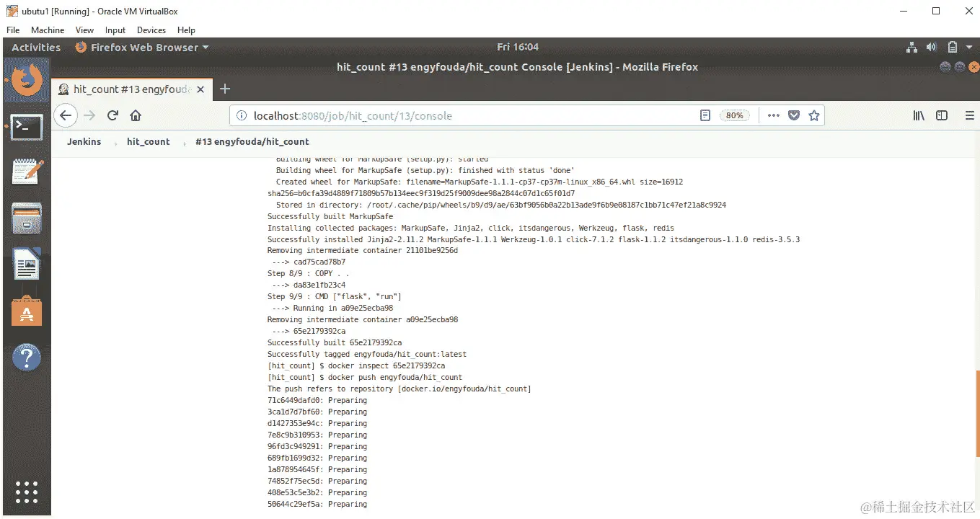Viewport: 980px width, 519px height.
Task: Open Firefox from the Ubuntu dock
Action: click(27, 80)
